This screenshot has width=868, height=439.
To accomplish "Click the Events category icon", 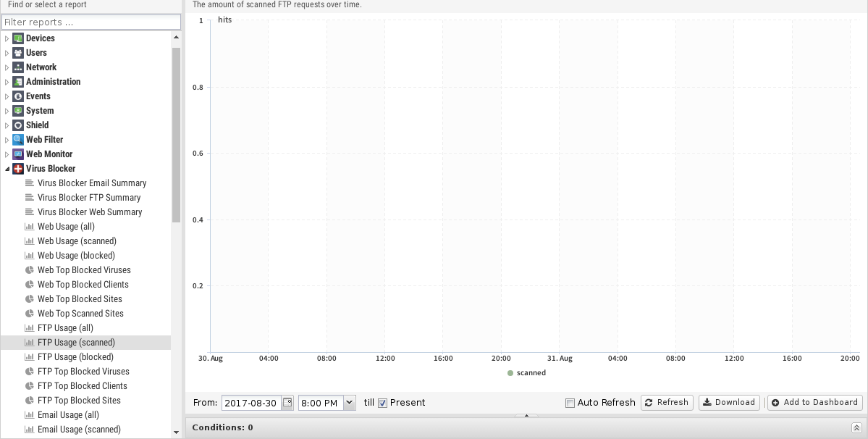I will (x=17, y=96).
